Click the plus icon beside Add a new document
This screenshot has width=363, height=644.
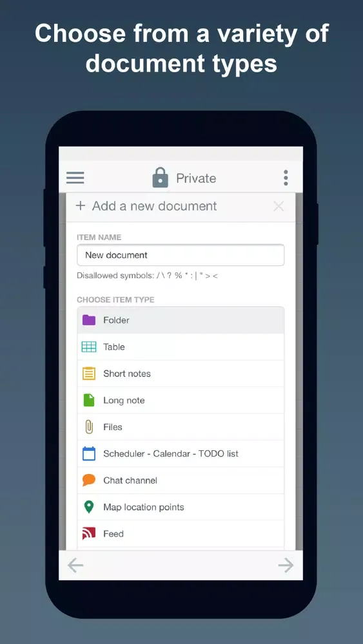click(x=81, y=206)
